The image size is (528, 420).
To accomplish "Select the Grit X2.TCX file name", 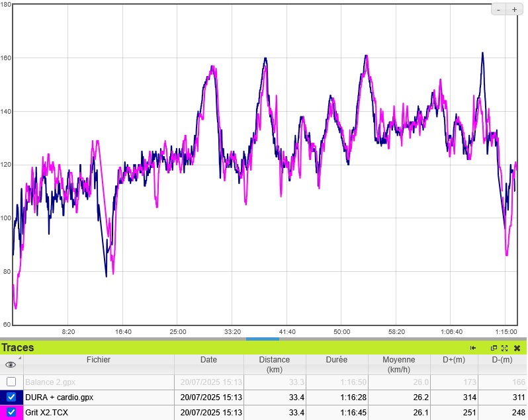I will [46, 413].
